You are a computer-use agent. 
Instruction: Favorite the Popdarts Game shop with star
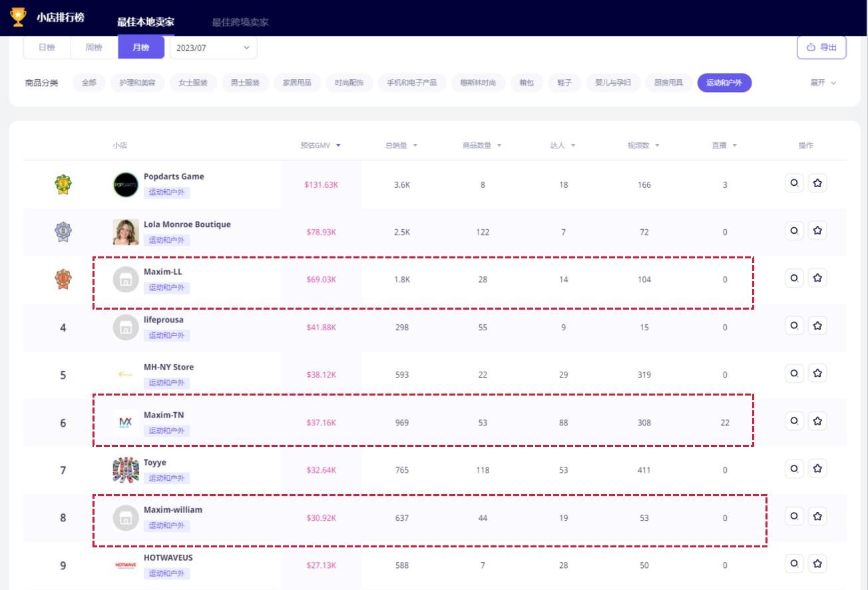click(817, 183)
